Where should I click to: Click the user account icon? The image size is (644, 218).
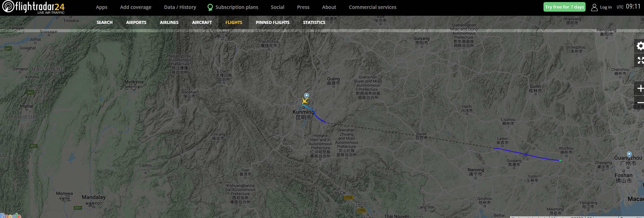click(594, 7)
